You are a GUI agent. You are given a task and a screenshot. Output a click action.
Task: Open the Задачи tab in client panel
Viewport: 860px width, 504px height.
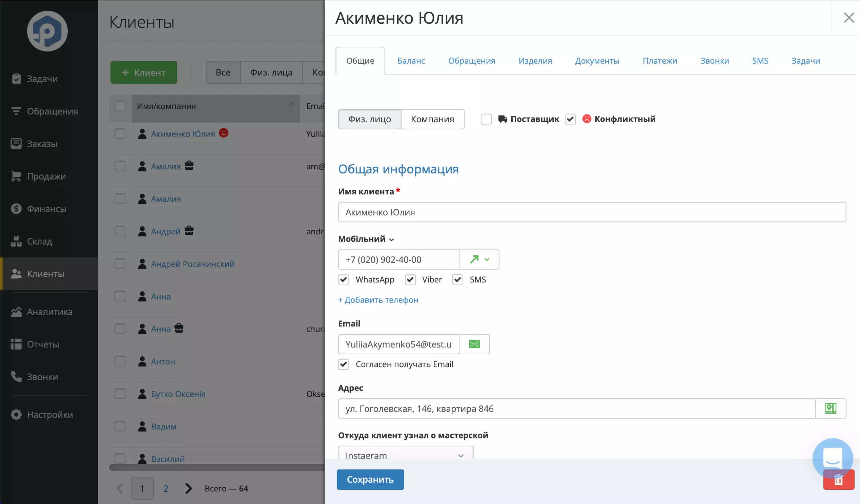(x=805, y=61)
